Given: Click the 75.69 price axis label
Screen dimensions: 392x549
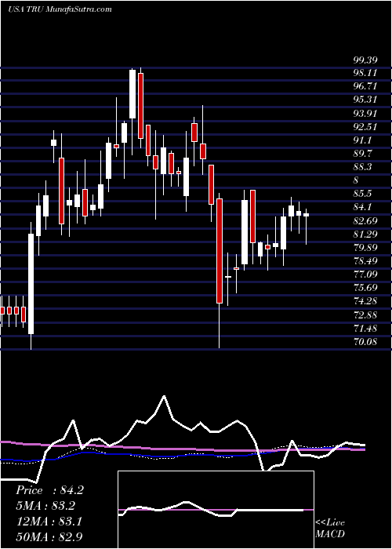Looking at the screenshot, I should [365, 288].
